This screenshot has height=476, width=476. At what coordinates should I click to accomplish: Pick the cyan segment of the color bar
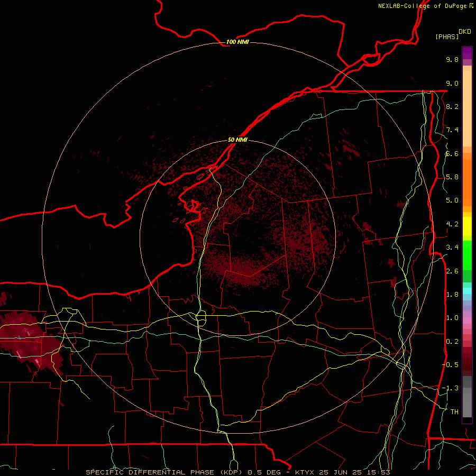pyautogui.click(x=467, y=291)
